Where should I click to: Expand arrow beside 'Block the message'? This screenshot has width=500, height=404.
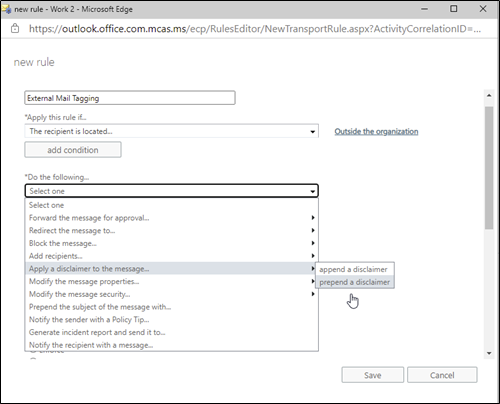pos(313,243)
